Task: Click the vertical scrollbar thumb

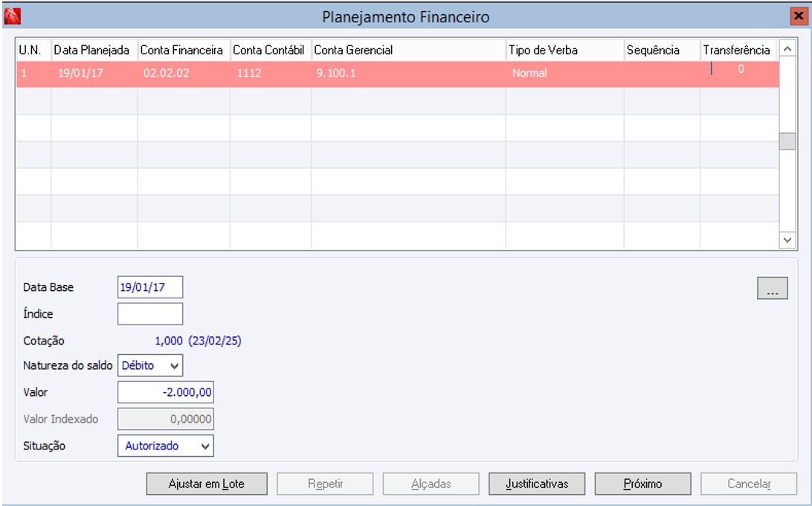Action: click(x=787, y=141)
